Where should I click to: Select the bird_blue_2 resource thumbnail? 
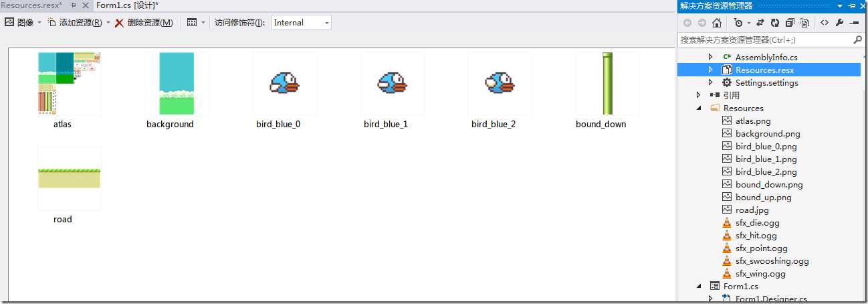point(500,84)
